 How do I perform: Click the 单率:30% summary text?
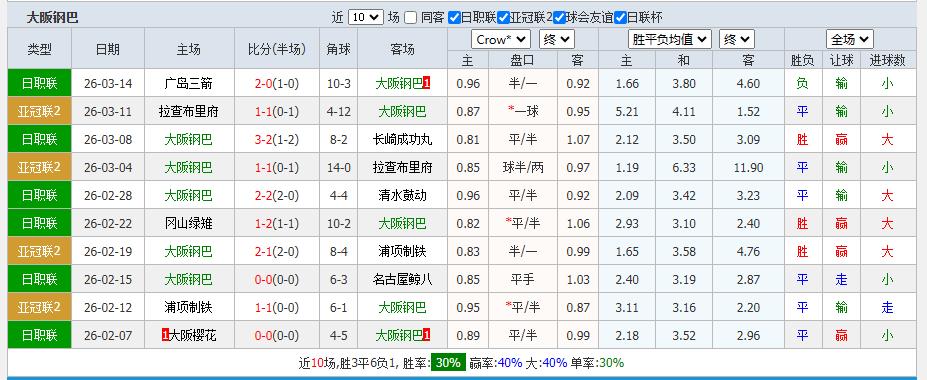(597, 363)
